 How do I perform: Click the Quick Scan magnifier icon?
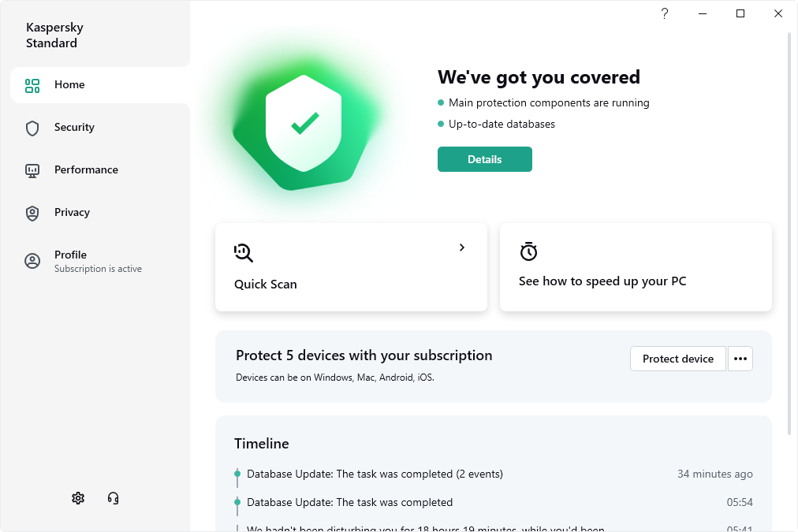(244, 252)
